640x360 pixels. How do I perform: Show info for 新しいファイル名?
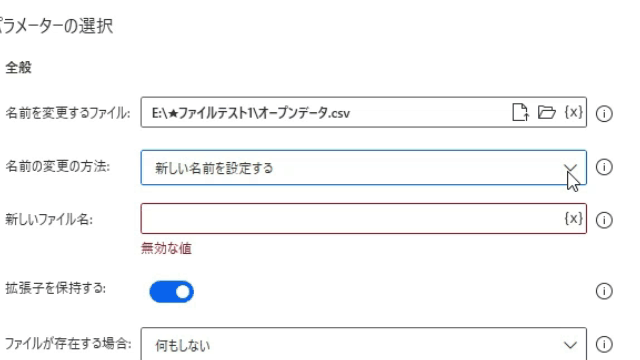pyautogui.click(x=604, y=220)
